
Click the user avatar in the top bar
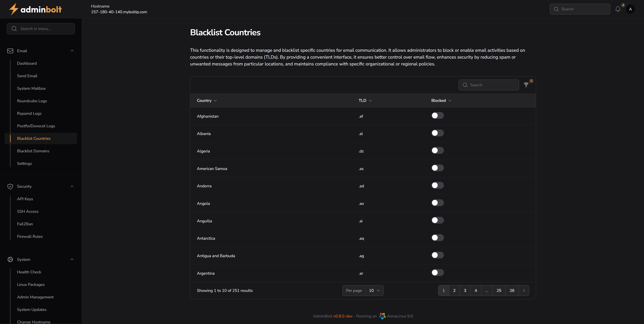coord(630,9)
